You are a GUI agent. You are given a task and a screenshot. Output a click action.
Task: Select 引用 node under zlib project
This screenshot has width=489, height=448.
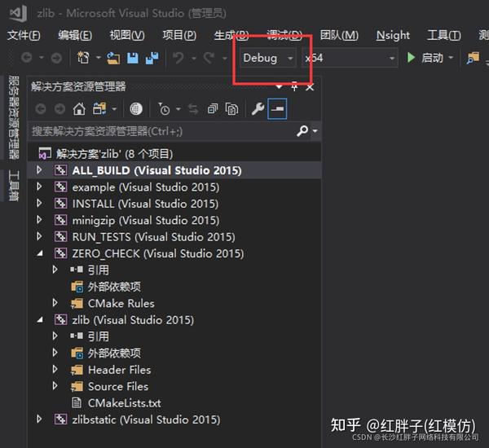point(99,336)
